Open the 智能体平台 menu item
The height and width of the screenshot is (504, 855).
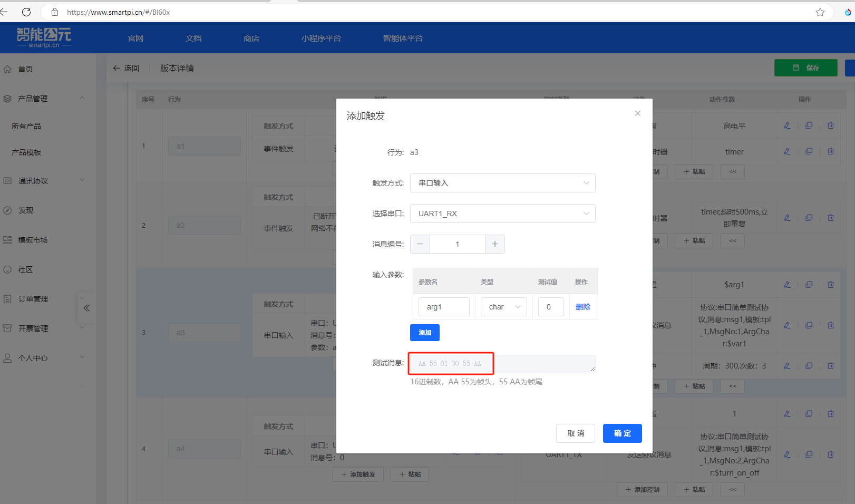tap(403, 37)
